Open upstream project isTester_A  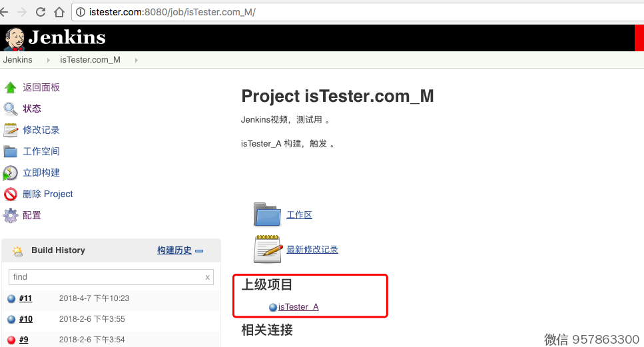[298, 307]
